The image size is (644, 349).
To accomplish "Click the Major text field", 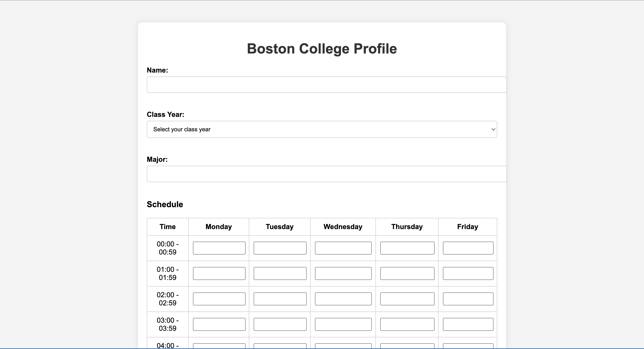I will click(x=327, y=174).
